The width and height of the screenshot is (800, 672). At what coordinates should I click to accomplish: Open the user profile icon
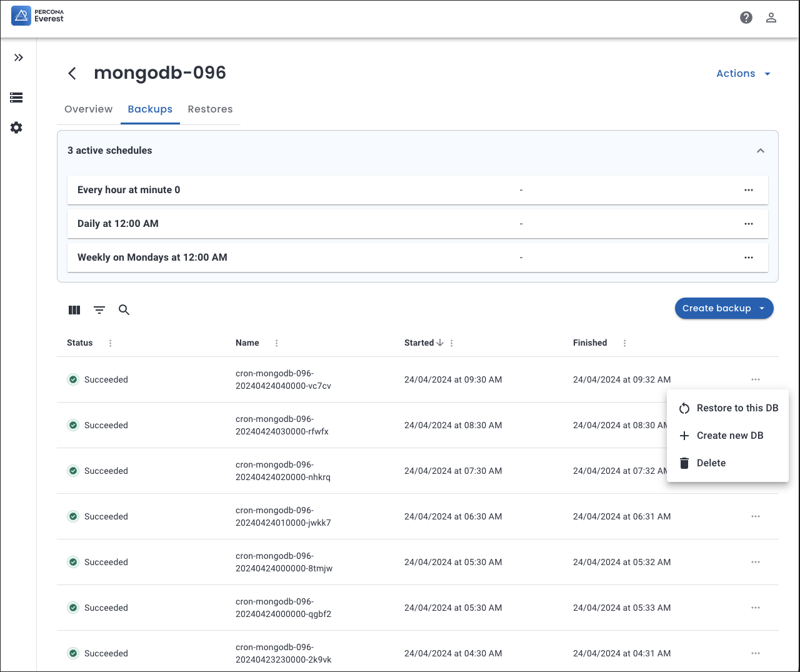click(x=771, y=18)
